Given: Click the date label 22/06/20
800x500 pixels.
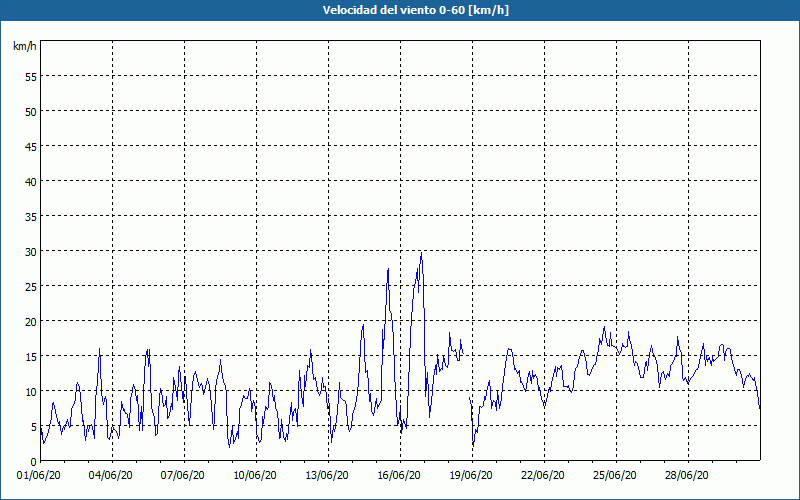Looking at the screenshot, I should pyautogui.click(x=543, y=476).
